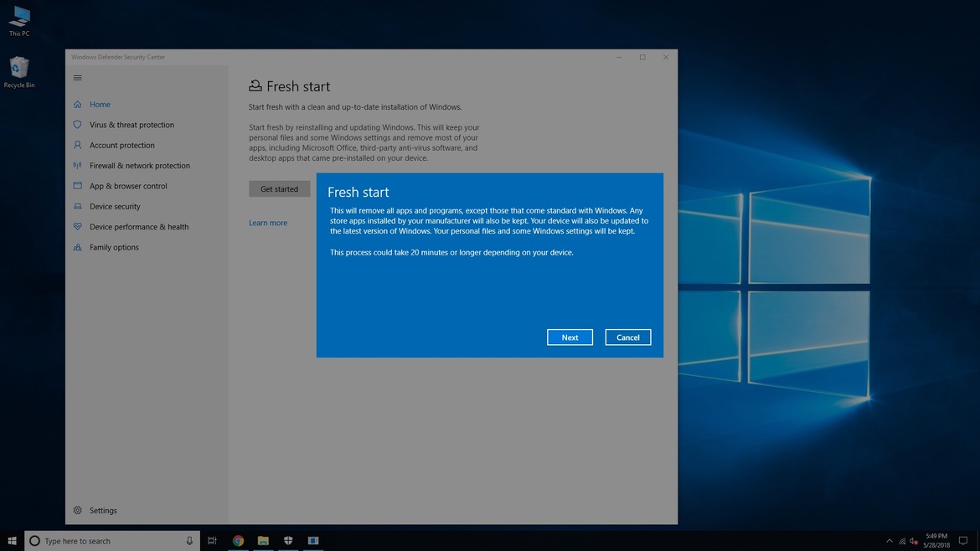Open Device security page

coord(115,206)
